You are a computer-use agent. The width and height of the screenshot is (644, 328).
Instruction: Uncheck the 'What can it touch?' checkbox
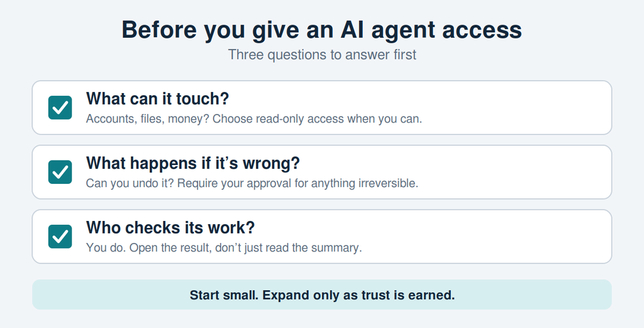click(60, 108)
